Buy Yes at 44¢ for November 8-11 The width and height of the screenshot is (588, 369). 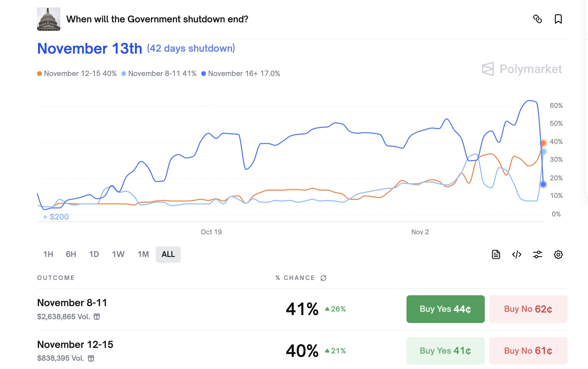445,309
